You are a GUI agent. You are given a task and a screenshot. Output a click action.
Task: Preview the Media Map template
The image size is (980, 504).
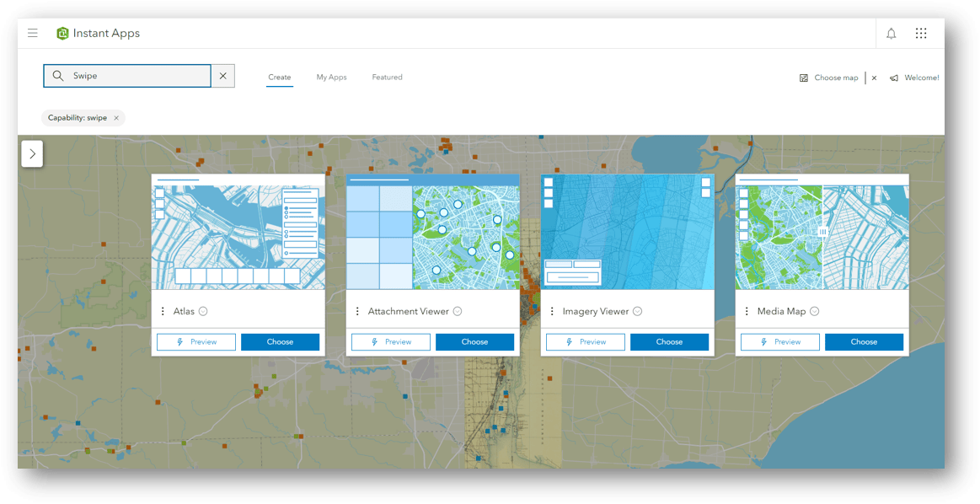point(780,342)
